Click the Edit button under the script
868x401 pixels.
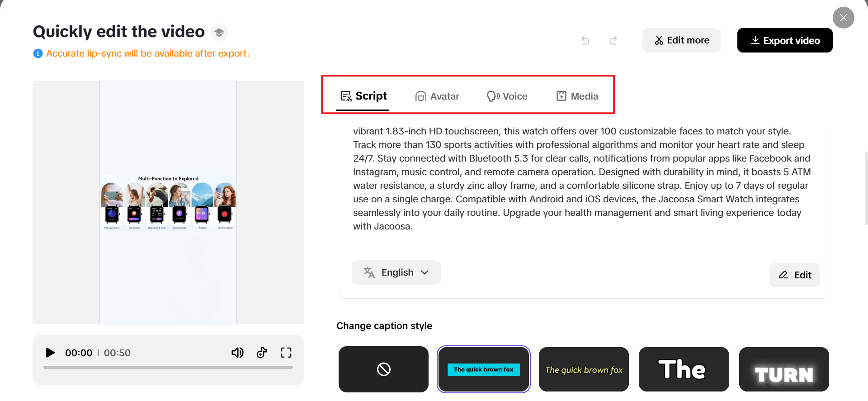coord(794,275)
